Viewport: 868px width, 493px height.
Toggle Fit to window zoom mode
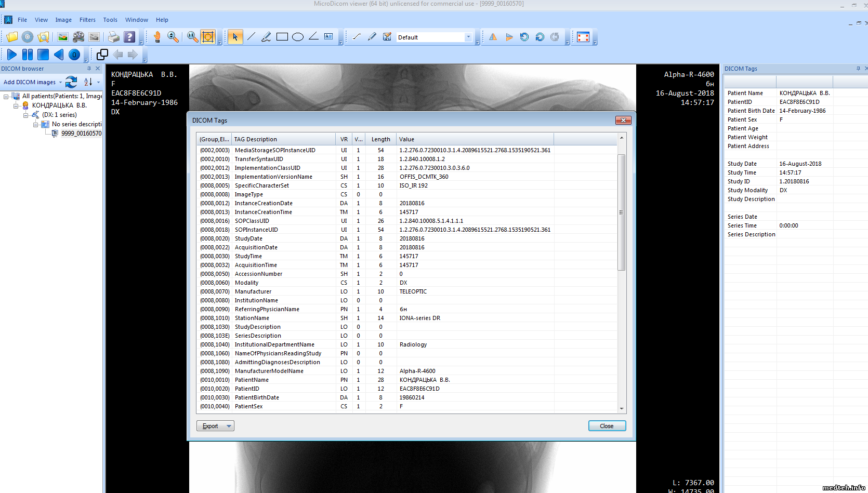pos(208,37)
